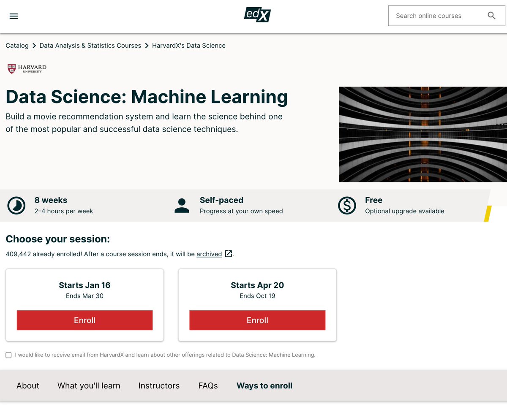Open HarvardX's Data Science breadcrumb
This screenshot has height=420, width=507.
coord(189,46)
